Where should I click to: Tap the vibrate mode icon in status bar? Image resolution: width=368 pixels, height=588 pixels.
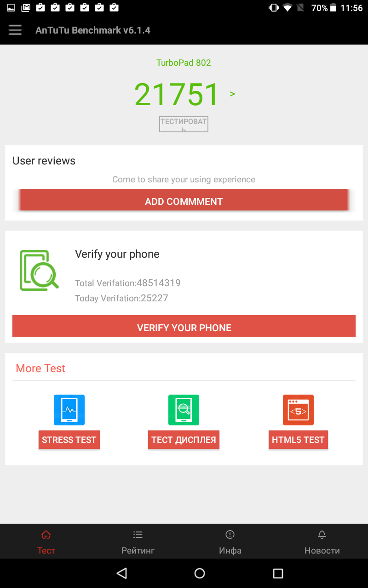274,8
